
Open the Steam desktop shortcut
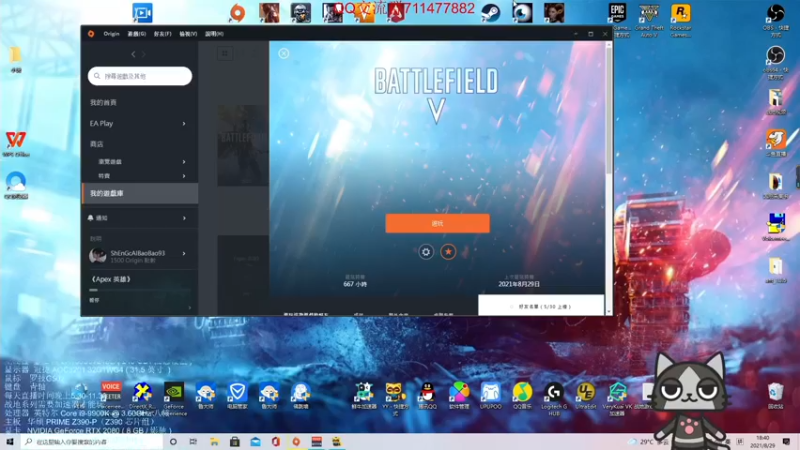click(491, 13)
